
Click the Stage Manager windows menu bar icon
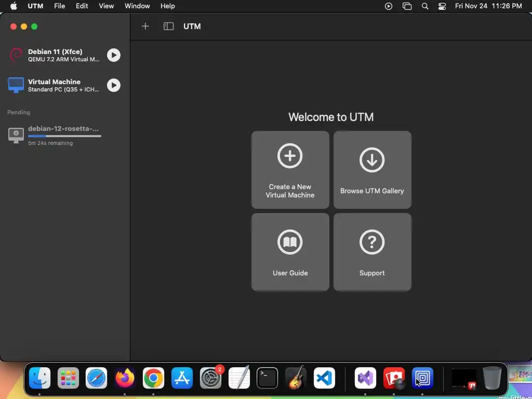(x=407, y=6)
